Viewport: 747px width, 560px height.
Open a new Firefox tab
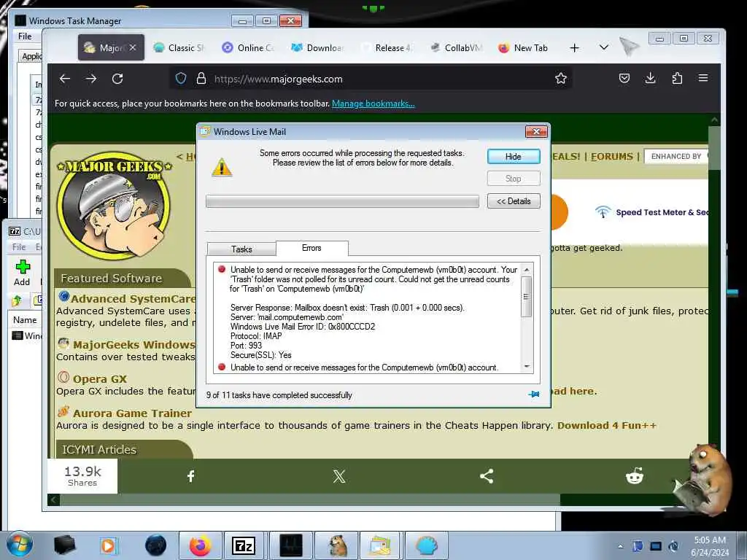coord(575,47)
